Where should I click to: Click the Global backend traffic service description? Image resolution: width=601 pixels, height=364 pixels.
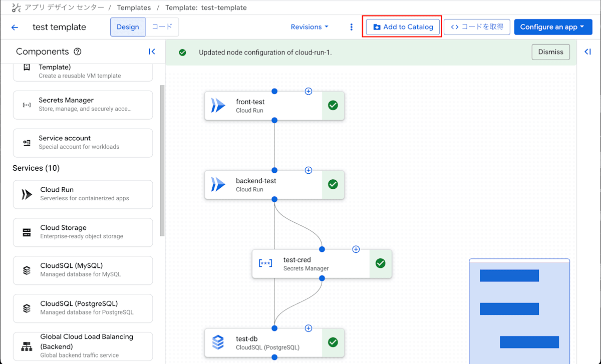coord(80,355)
